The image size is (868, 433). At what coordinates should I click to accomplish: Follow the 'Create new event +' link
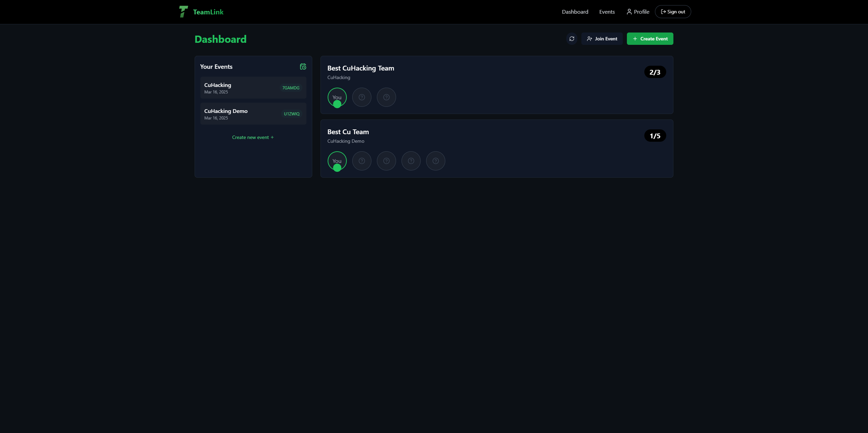pos(253,137)
